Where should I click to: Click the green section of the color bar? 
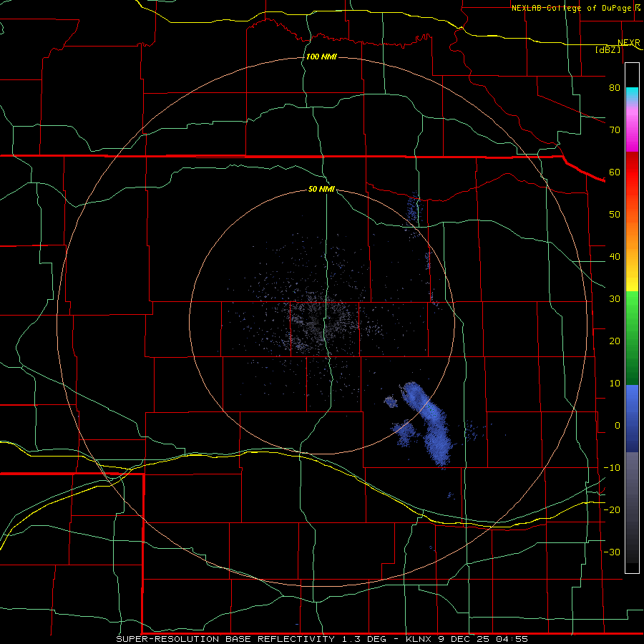[x=632, y=338]
